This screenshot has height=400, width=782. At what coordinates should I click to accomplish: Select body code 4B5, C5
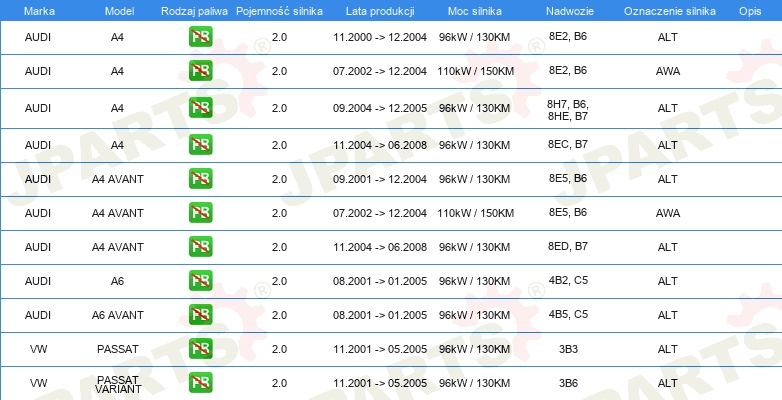[x=568, y=314]
